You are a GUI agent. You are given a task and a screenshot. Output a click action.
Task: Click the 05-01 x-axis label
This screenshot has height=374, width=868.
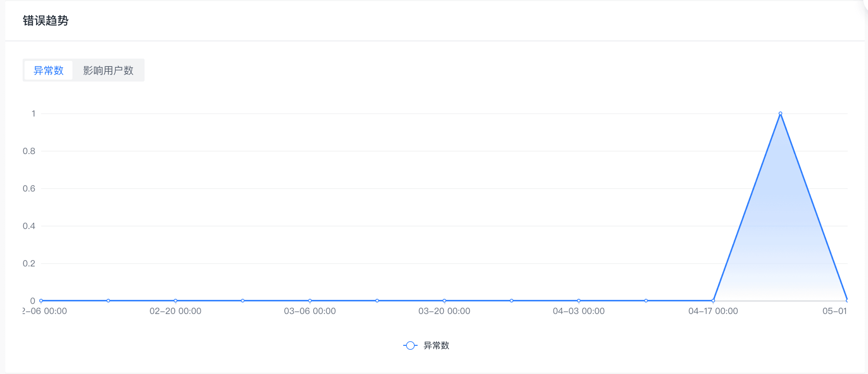click(x=834, y=311)
